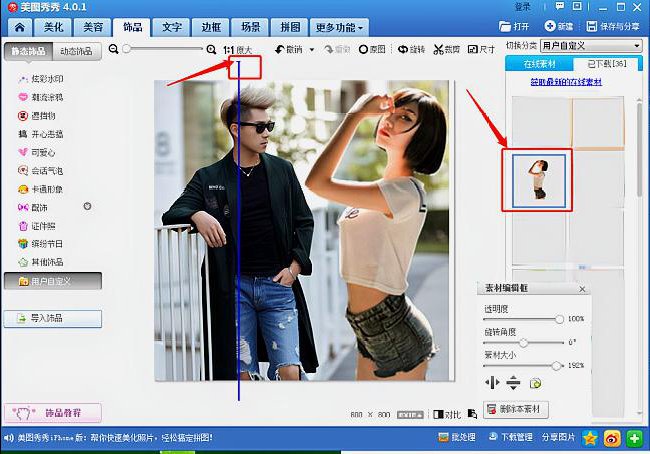Screen dimensions: 650x454
Task: Toggle the 对比 (Compare) view
Action: click(x=447, y=414)
